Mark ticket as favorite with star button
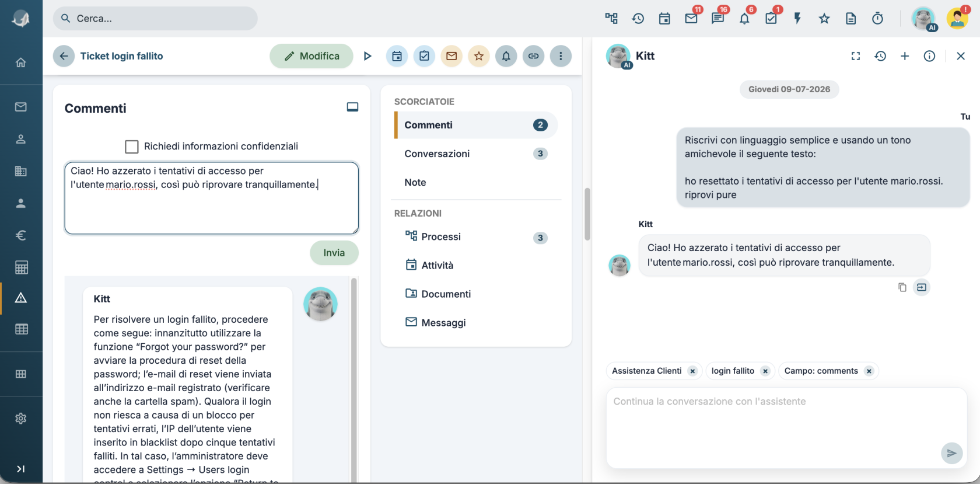Image resolution: width=980 pixels, height=484 pixels. pyautogui.click(x=479, y=56)
